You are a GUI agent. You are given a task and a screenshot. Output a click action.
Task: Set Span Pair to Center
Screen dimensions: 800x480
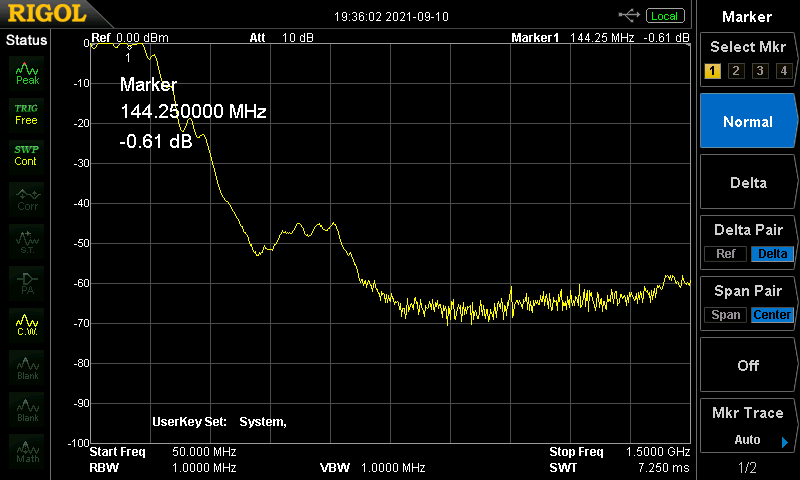tap(772, 315)
